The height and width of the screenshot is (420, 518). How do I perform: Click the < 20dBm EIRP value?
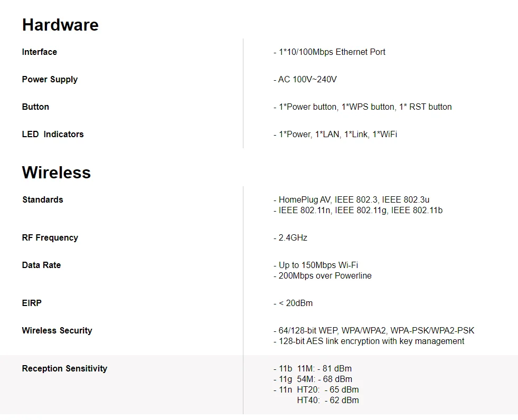tap(293, 303)
